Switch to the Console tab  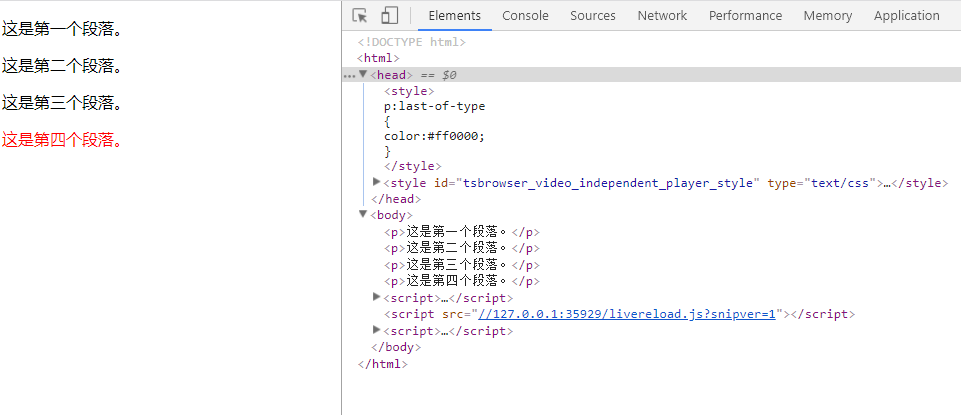coord(525,15)
